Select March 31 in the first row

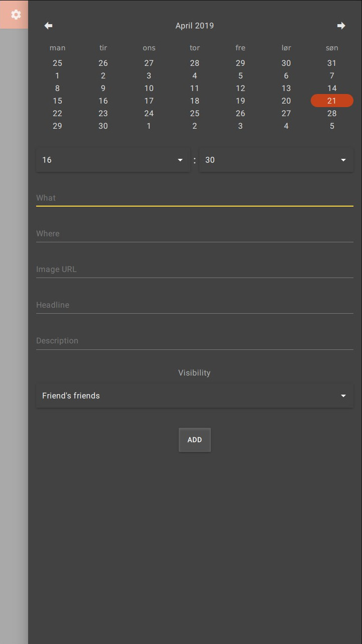point(332,63)
